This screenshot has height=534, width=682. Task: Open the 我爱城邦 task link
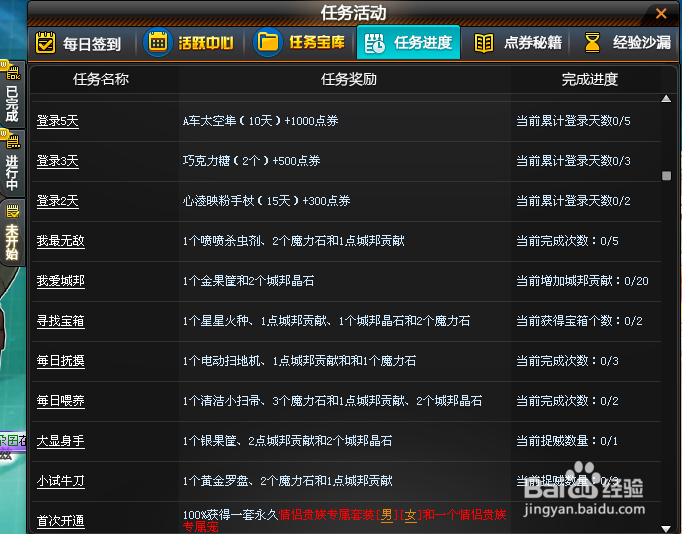(60, 281)
